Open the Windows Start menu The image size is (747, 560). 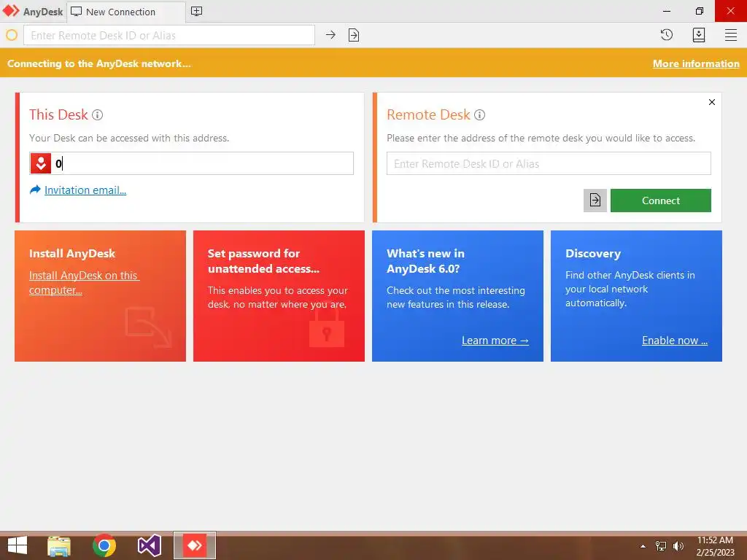point(18,545)
